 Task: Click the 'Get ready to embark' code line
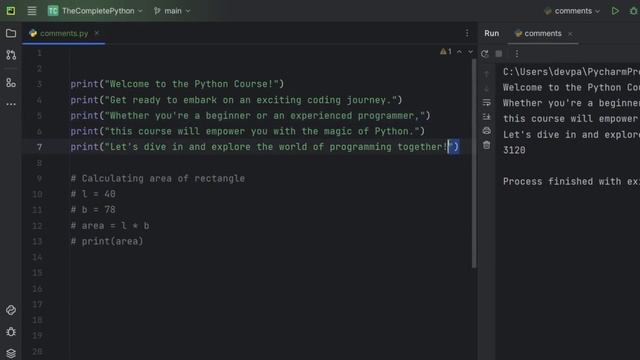tap(236, 100)
